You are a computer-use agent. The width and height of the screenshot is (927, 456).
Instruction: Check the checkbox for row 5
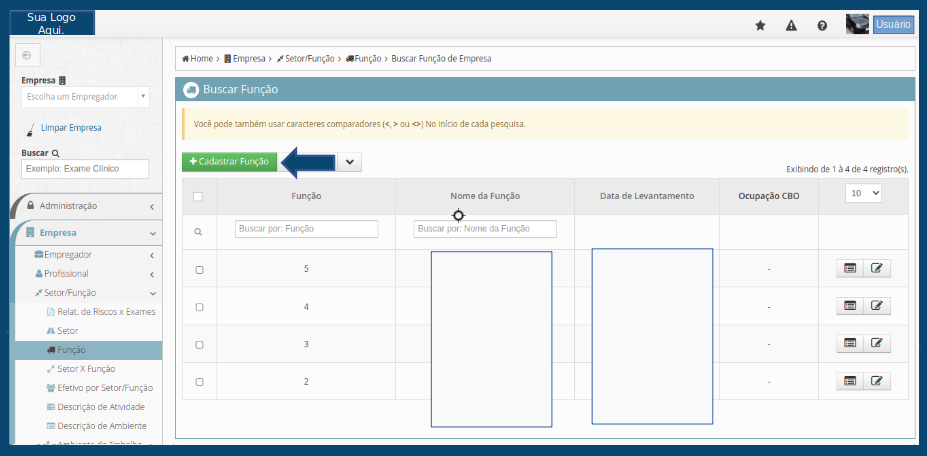[199, 270]
